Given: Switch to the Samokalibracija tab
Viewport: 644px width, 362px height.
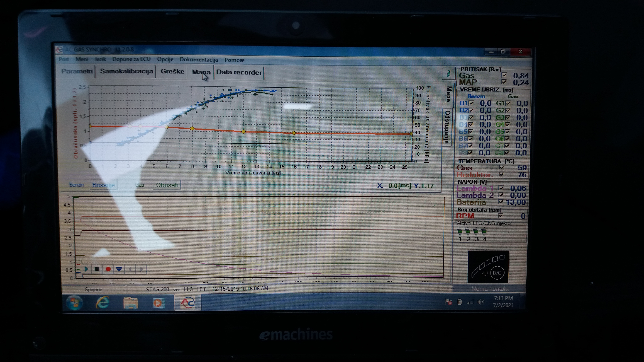Looking at the screenshot, I should click(127, 71).
